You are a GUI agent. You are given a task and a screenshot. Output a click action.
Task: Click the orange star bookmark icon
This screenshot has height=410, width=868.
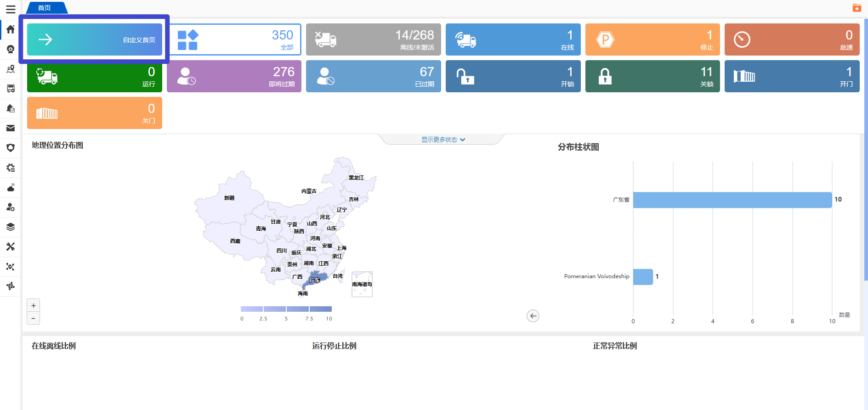(857, 8)
